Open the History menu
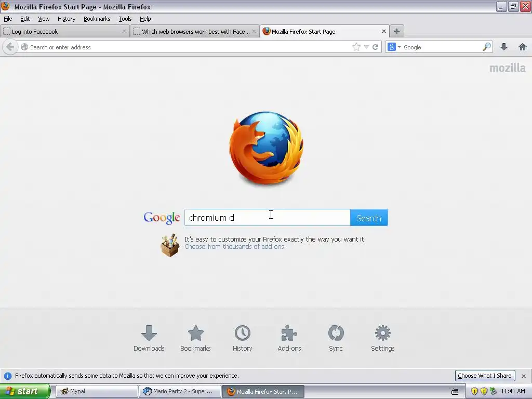 [x=66, y=19]
